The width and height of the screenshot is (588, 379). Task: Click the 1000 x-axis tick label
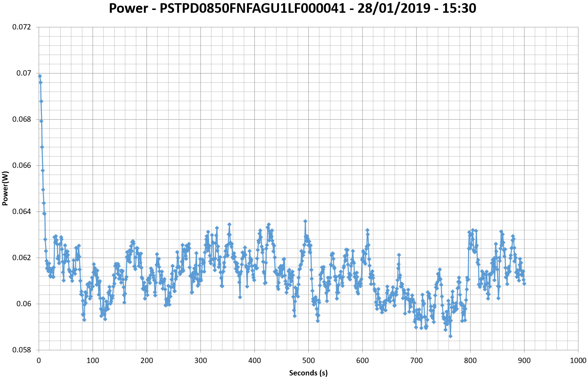(x=578, y=361)
